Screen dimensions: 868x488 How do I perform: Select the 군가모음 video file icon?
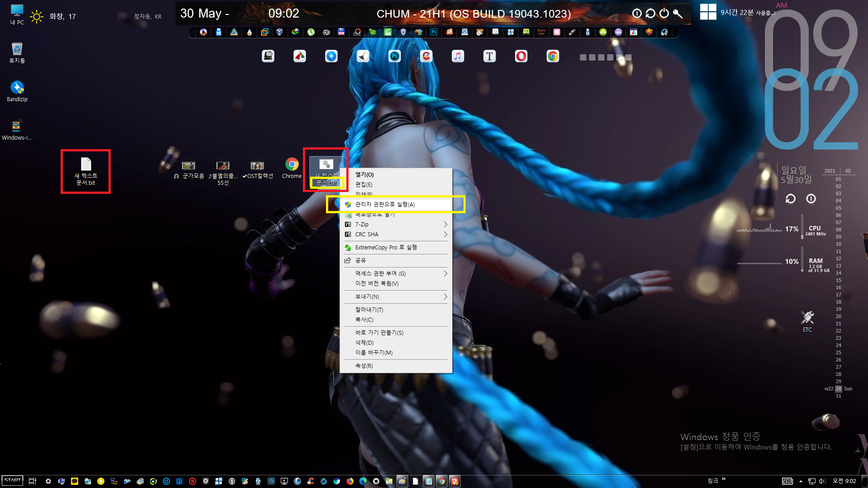[189, 171]
